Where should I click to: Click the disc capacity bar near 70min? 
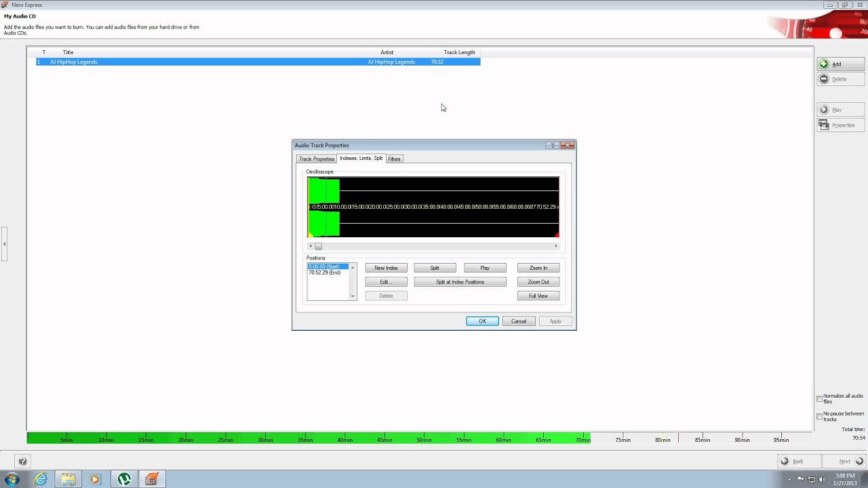tap(583, 438)
